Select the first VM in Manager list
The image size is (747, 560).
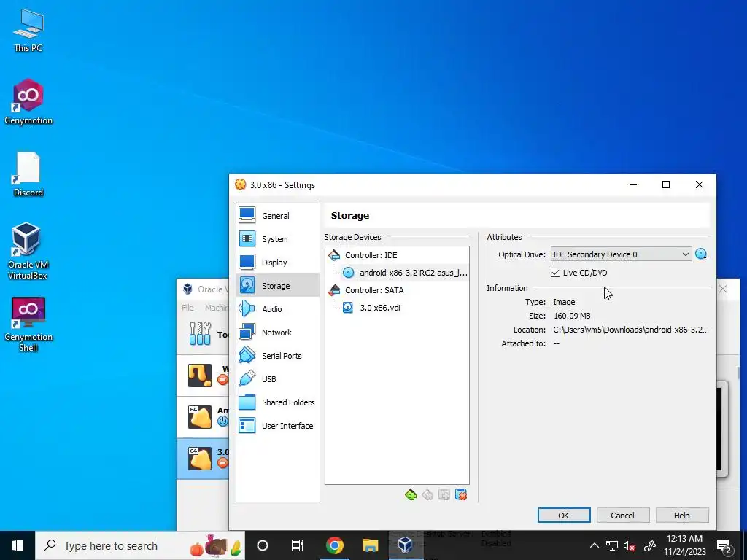click(x=203, y=376)
